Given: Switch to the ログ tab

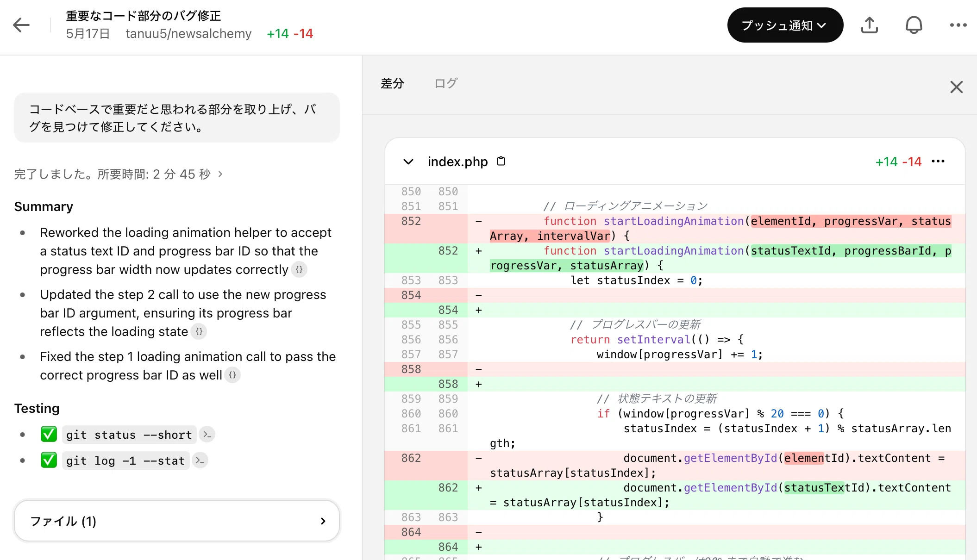Looking at the screenshot, I should pyautogui.click(x=446, y=83).
